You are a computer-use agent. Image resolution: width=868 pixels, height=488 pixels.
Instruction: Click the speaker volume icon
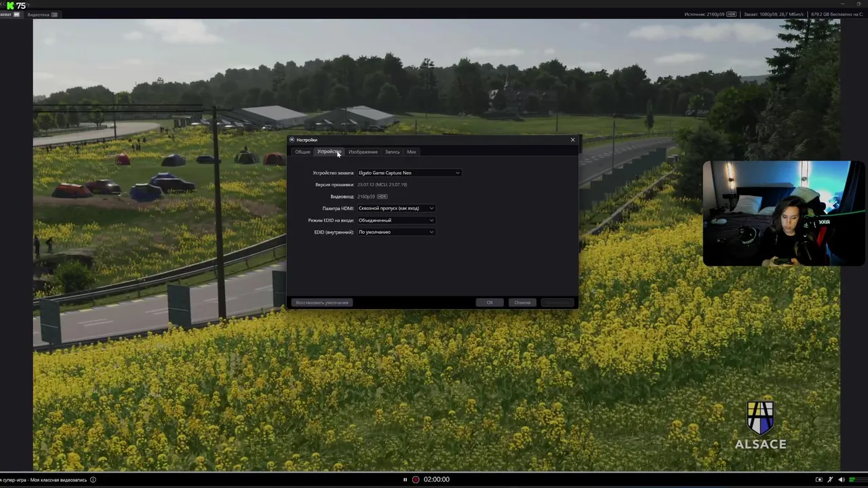click(x=841, y=480)
